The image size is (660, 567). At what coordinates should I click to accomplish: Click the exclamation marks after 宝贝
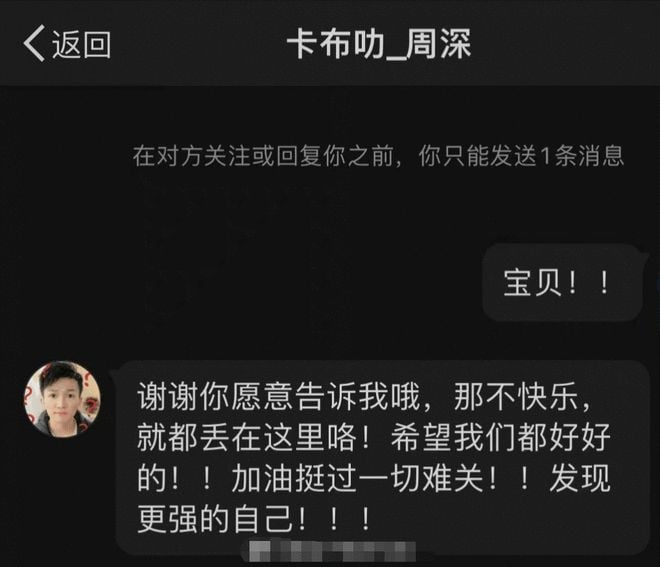click(588, 282)
